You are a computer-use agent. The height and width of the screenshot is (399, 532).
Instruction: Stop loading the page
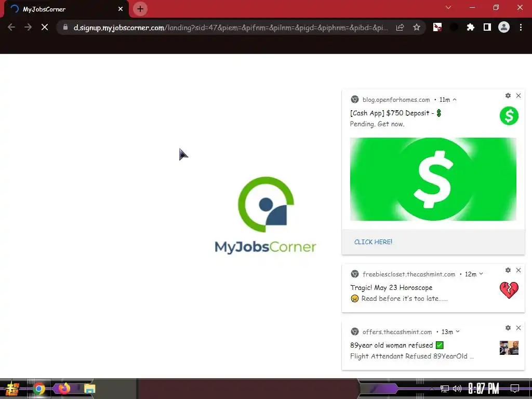click(45, 27)
